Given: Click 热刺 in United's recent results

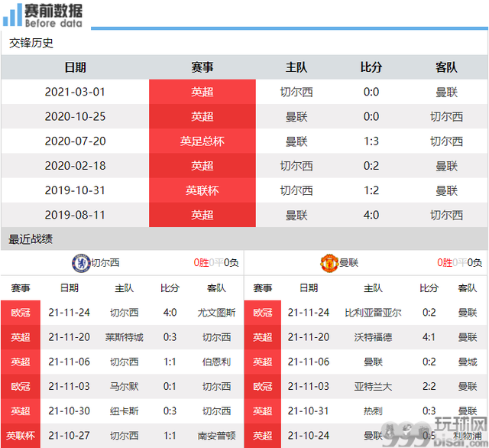Looking at the screenshot, I should tap(373, 411).
